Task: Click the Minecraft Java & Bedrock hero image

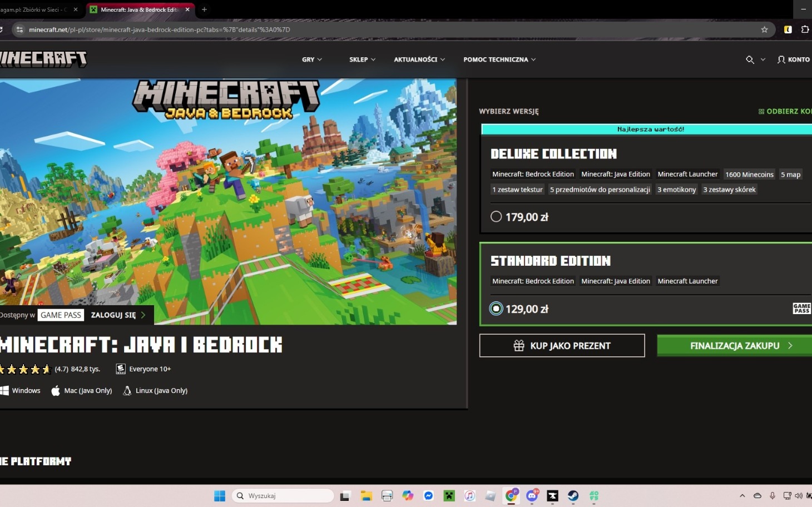Action: coord(228,201)
